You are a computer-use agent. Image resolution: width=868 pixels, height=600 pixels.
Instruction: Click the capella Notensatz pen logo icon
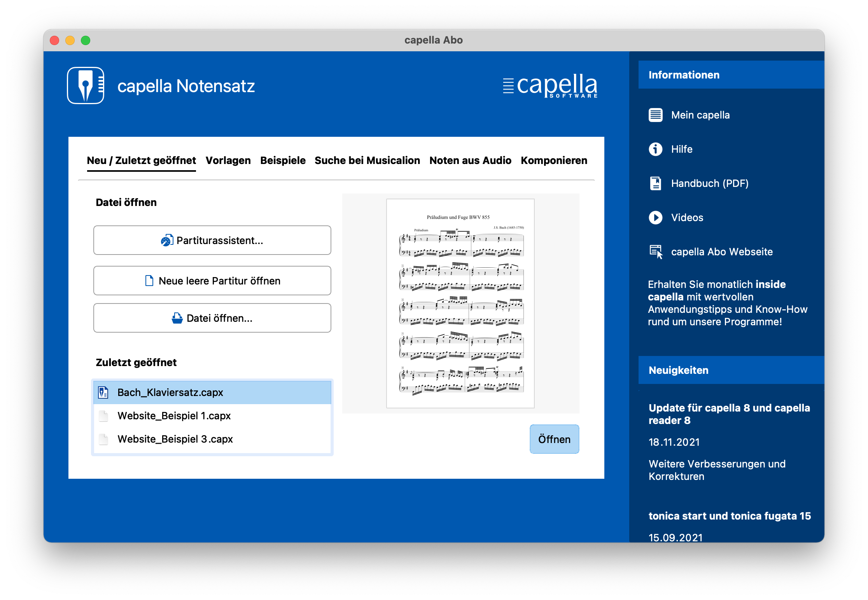(86, 85)
